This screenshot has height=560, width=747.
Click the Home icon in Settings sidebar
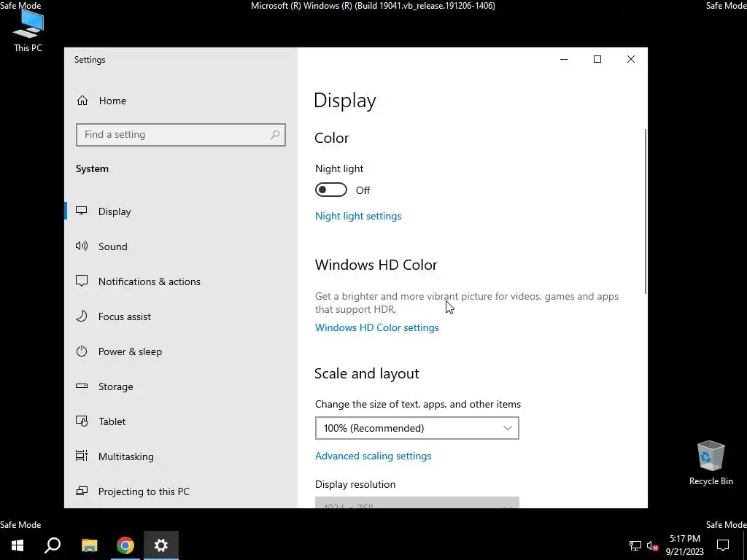pyautogui.click(x=82, y=101)
